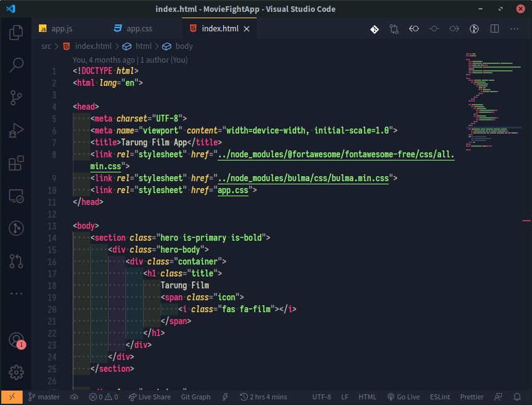The image size is (532, 405).
Task: Open app.css href link on line 10
Action: click(x=233, y=190)
